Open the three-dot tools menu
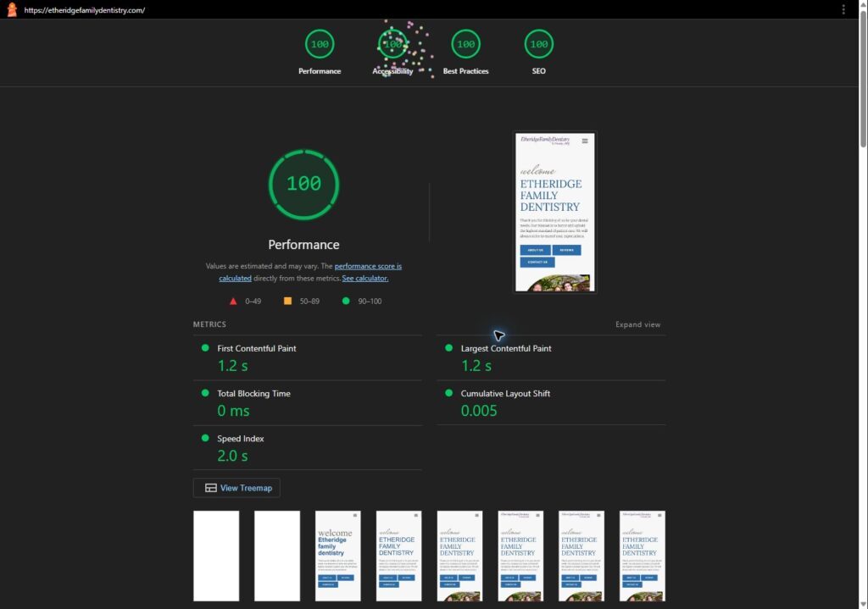The height and width of the screenshot is (609, 868). pyautogui.click(x=843, y=10)
